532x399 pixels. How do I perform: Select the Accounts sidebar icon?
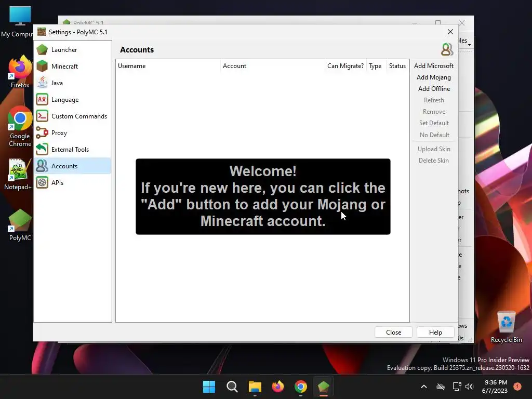pyautogui.click(x=42, y=166)
